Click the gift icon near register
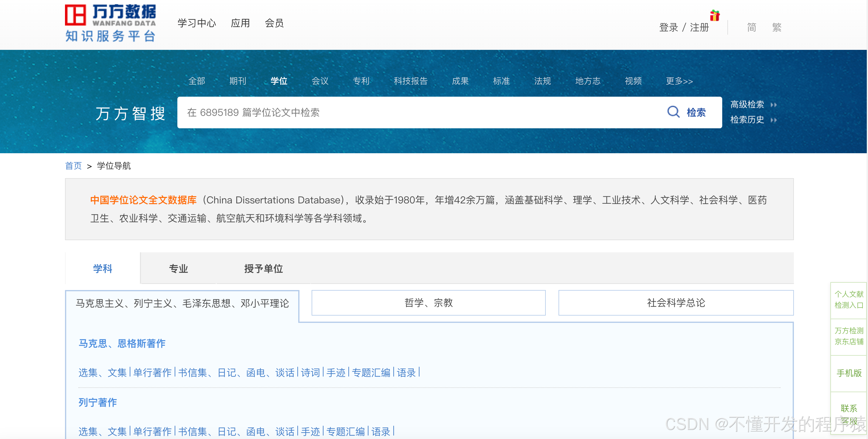 coord(714,15)
